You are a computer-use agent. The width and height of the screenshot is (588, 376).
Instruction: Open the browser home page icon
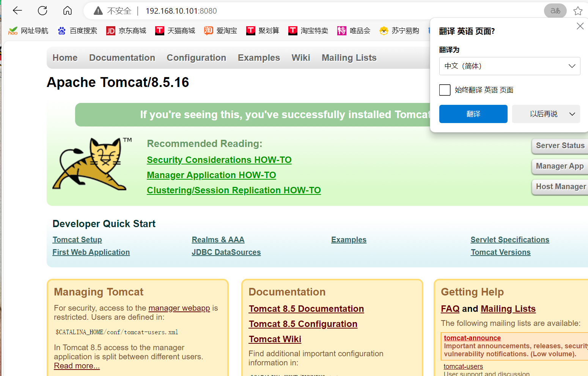pyautogui.click(x=68, y=11)
